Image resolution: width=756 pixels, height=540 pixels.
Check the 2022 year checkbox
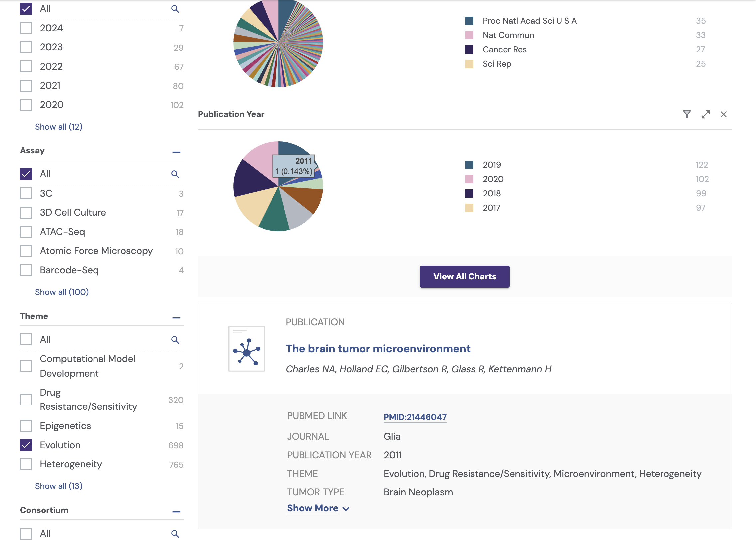click(26, 66)
